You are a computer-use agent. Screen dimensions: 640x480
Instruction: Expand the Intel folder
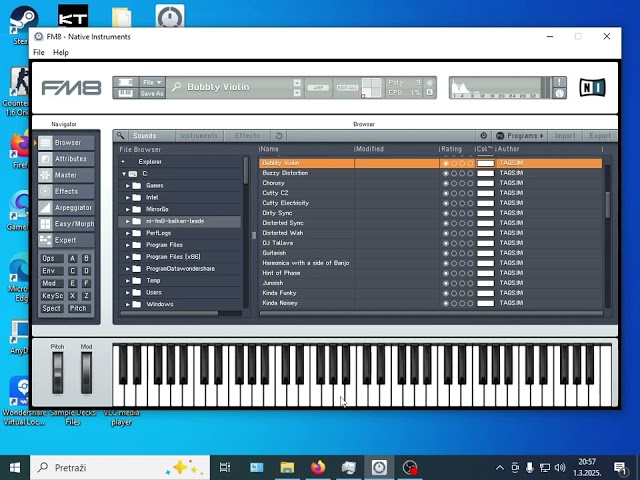pos(128,198)
